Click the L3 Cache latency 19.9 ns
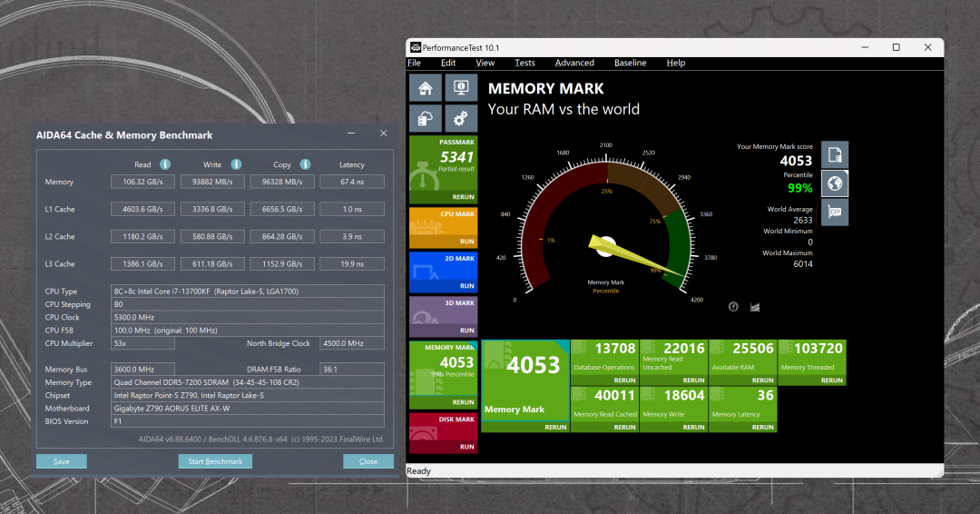 click(352, 264)
